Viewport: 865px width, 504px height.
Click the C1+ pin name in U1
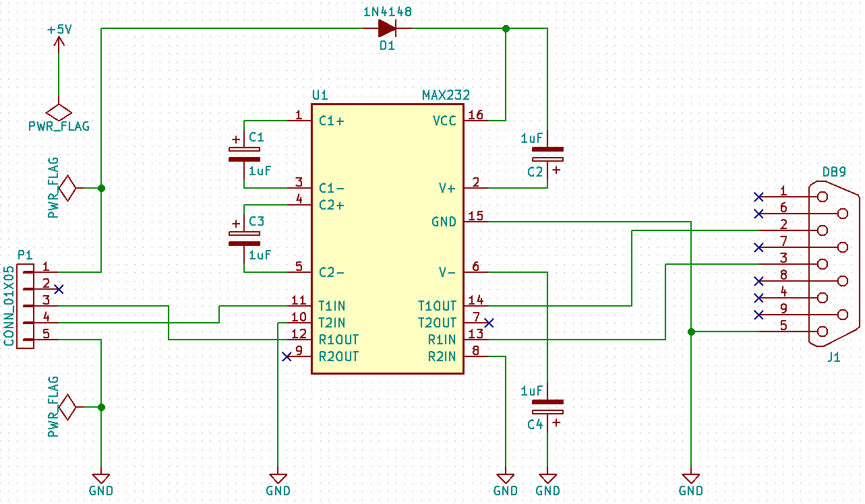(332, 121)
